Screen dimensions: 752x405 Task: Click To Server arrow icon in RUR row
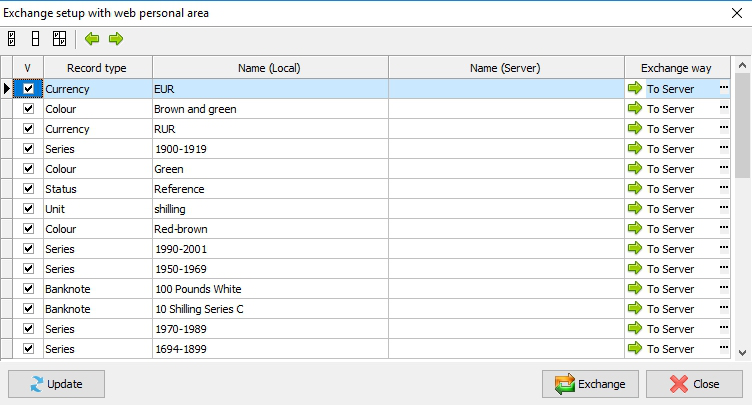click(x=635, y=129)
